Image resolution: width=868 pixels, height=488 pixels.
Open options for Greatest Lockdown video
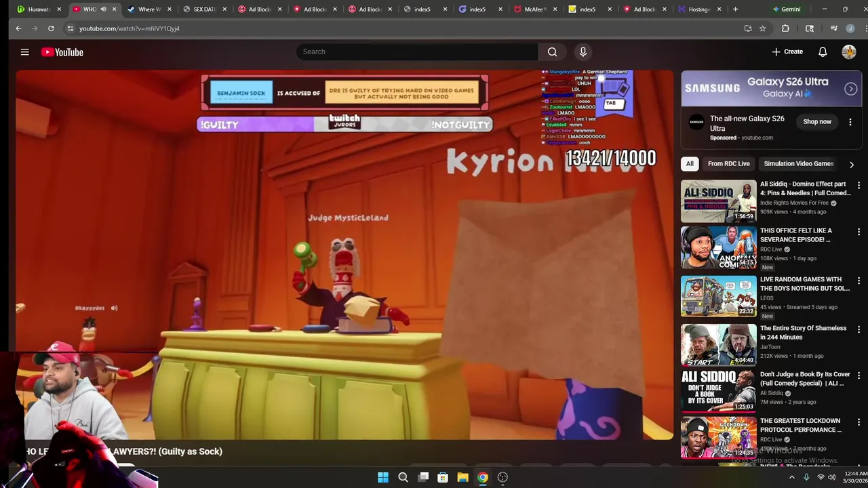click(x=859, y=422)
